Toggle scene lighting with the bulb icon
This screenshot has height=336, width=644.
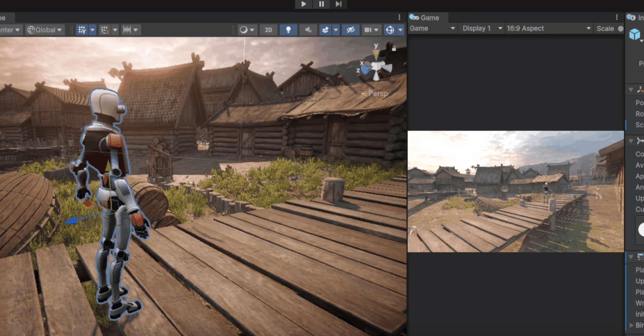click(288, 30)
